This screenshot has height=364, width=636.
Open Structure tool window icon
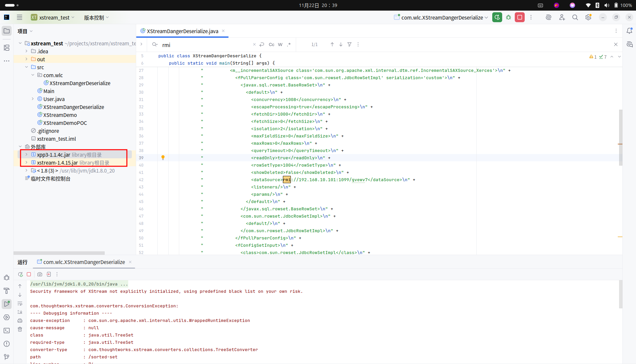(x=7, y=48)
